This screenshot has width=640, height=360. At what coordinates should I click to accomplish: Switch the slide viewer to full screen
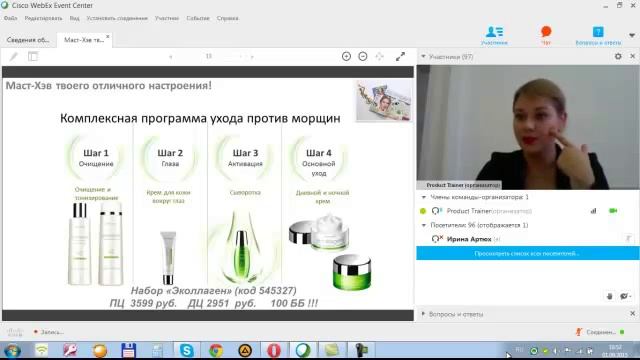click(x=400, y=56)
